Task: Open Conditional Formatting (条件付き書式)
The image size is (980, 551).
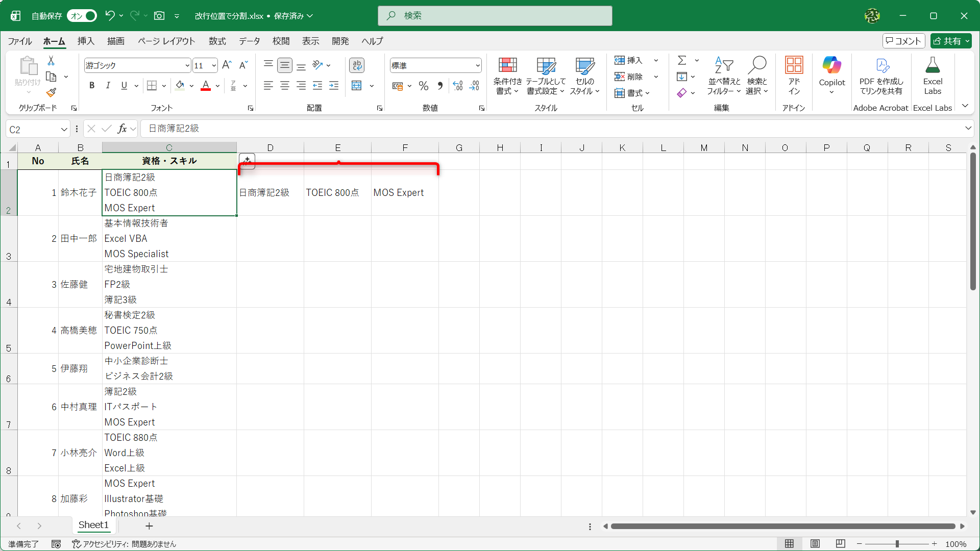Action: [507, 76]
